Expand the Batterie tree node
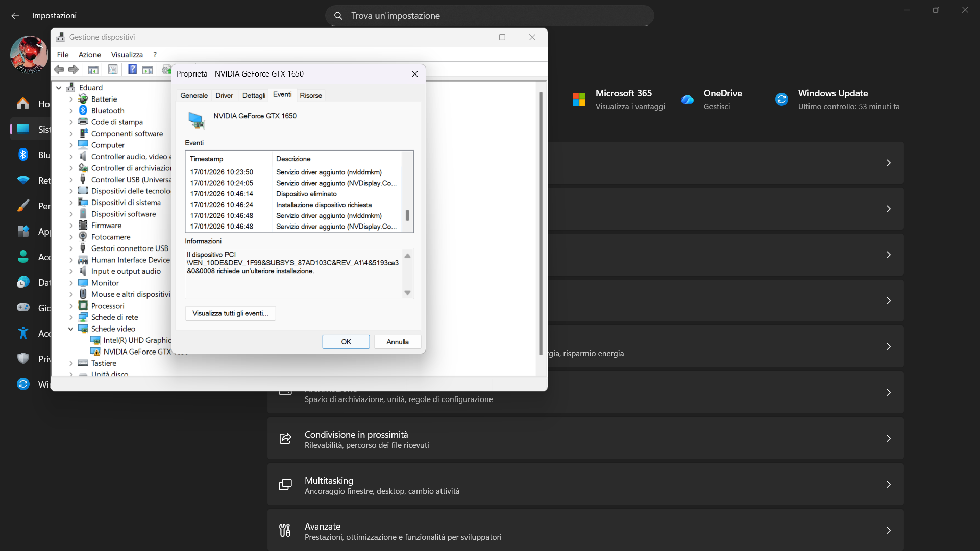This screenshot has width=980, height=551. coord(71,99)
